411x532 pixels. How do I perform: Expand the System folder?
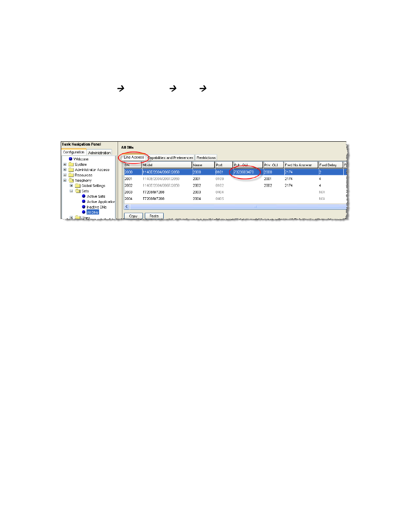(65, 165)
